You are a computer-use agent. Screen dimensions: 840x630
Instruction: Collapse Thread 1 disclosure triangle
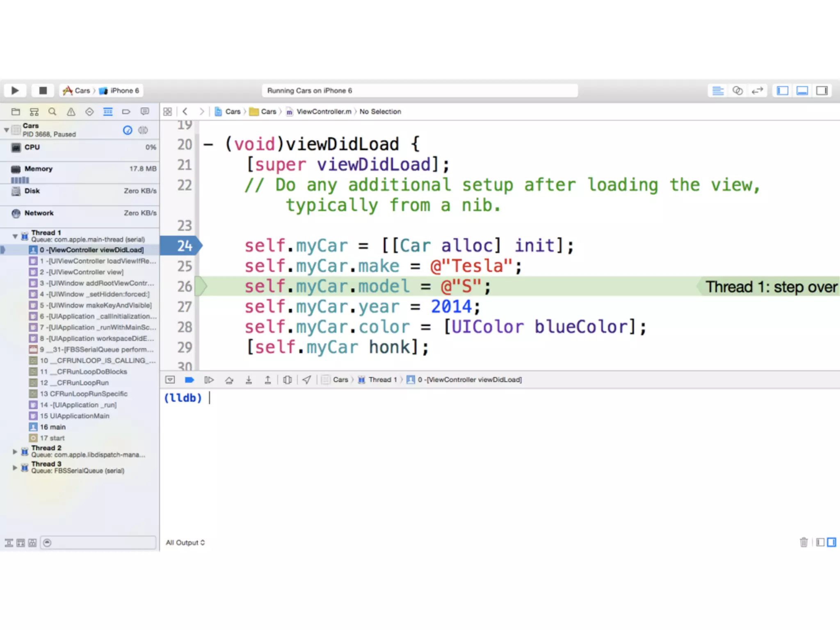click(15, 236)
